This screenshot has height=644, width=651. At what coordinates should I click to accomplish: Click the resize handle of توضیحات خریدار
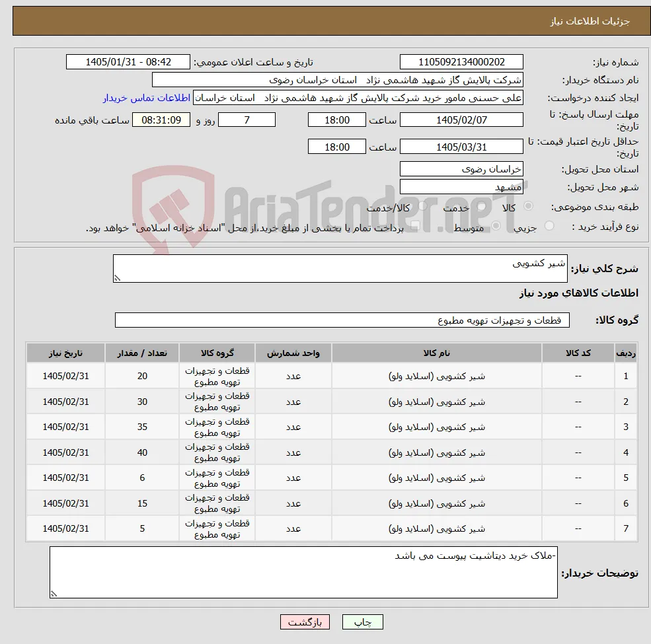(x=54, y=594)
